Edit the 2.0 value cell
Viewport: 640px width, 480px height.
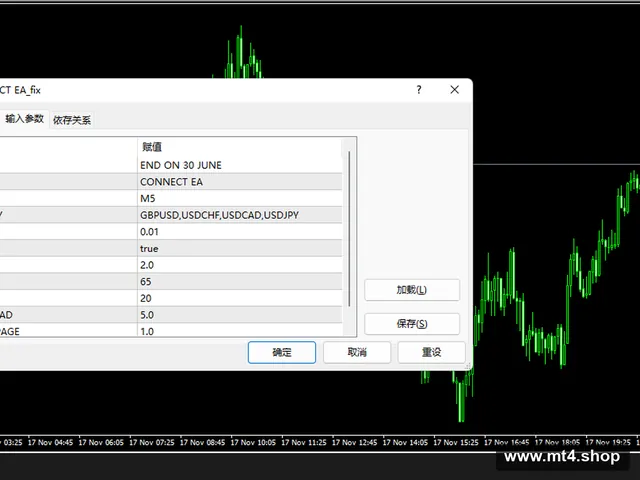pos(240,265)
